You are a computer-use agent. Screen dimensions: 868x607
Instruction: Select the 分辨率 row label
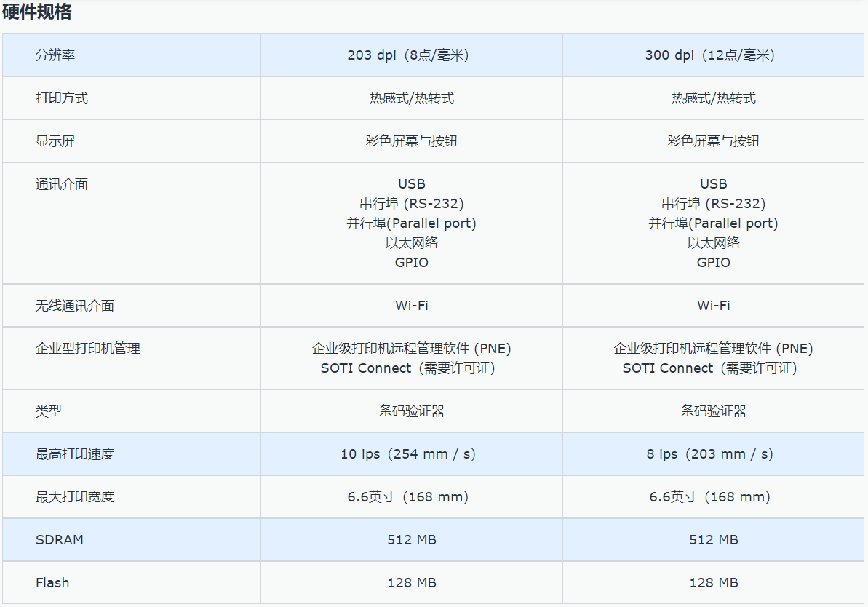pyautogui.click(x=55, y=55)
